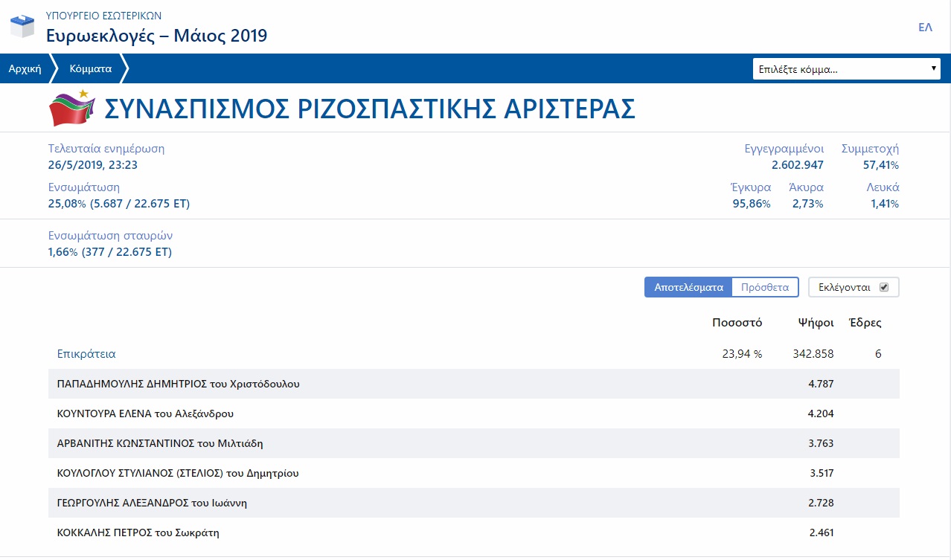The height and width of the screenshot is (560, 951).
Task: Click the ballot box logo icon
Action: pyautogui.click(x=22, y=26)
